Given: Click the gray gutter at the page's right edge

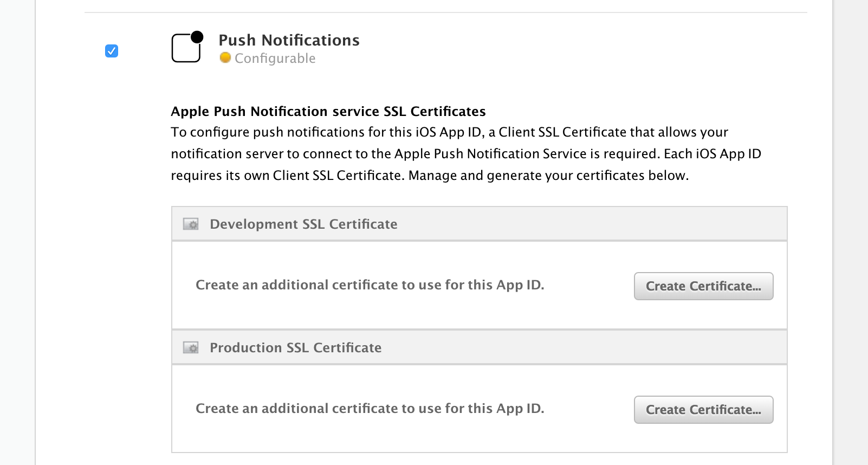Looking at the screenshot, I should tap(851, 233).
